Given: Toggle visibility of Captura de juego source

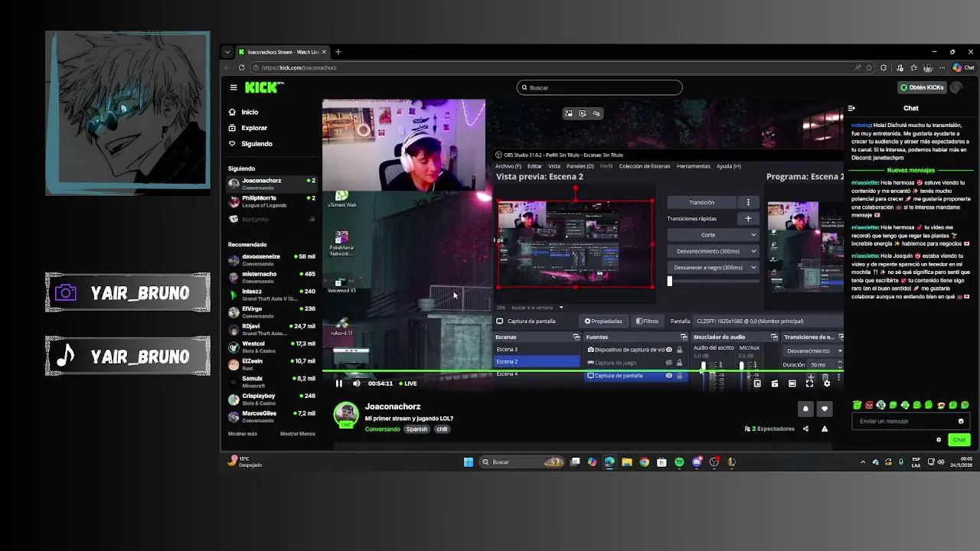Looking at the screenshot, I should [x=668, y=363].
